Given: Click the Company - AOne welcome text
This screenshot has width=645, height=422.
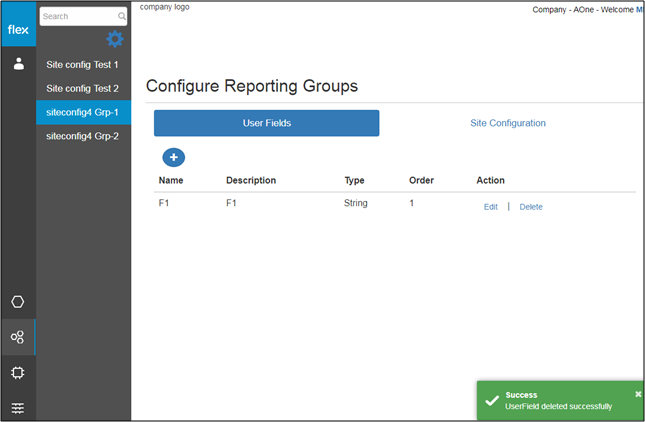Looking at the screenshot, I should tap(588, 9).
